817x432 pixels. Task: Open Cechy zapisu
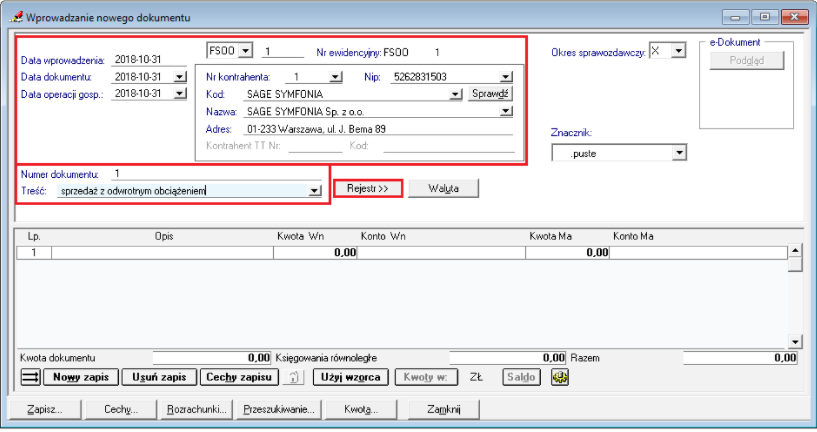[239, 377]
